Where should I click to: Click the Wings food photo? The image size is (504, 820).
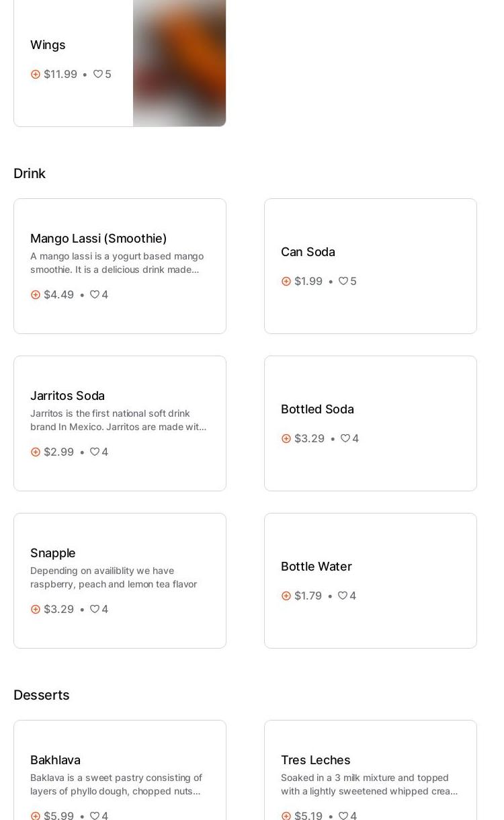tap(179, 63)
